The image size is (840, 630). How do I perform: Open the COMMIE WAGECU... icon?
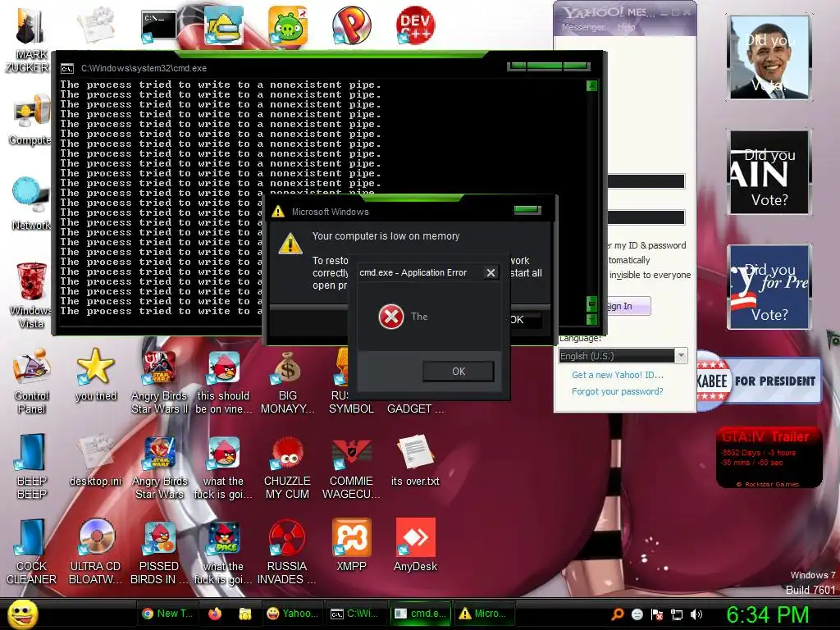tap(351, 467)
